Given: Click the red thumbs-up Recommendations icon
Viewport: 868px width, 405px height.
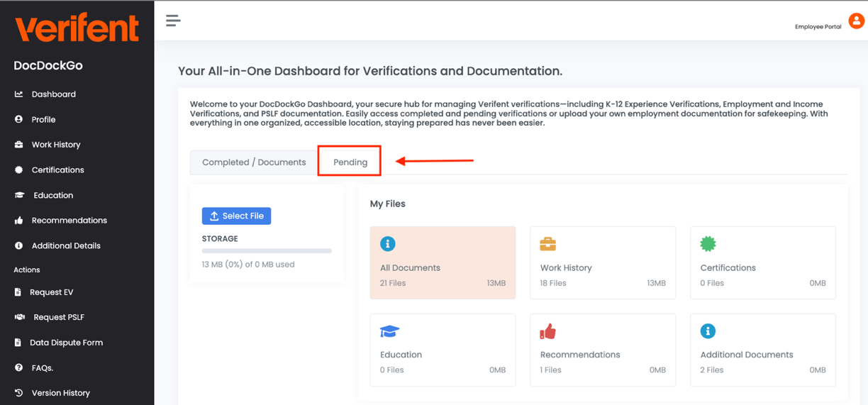Looking at the screenshot, I should pyautogui.click(x=547, y=331).
